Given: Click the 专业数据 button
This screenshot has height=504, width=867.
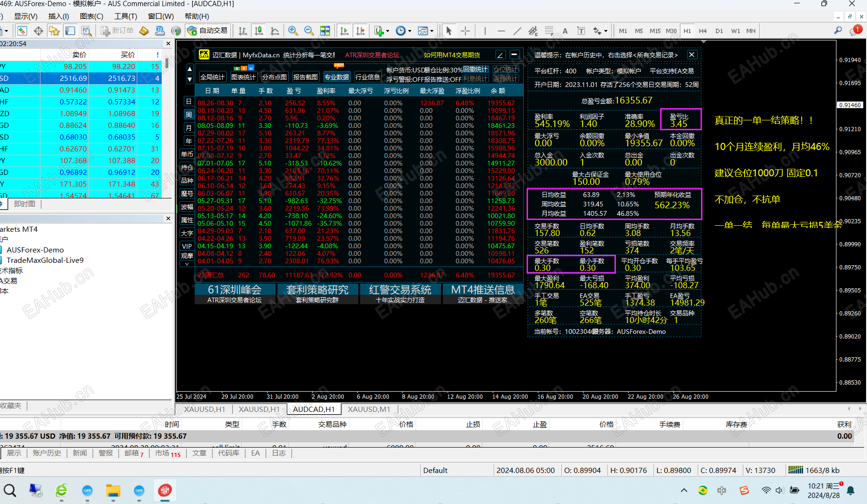Looking at the screenshot, I should click(337, 77).
